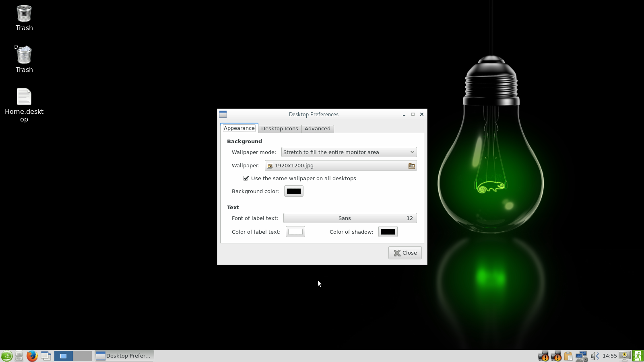Pick the Background color swatch
The image size is (644, 362).
(x=293, y=191)
